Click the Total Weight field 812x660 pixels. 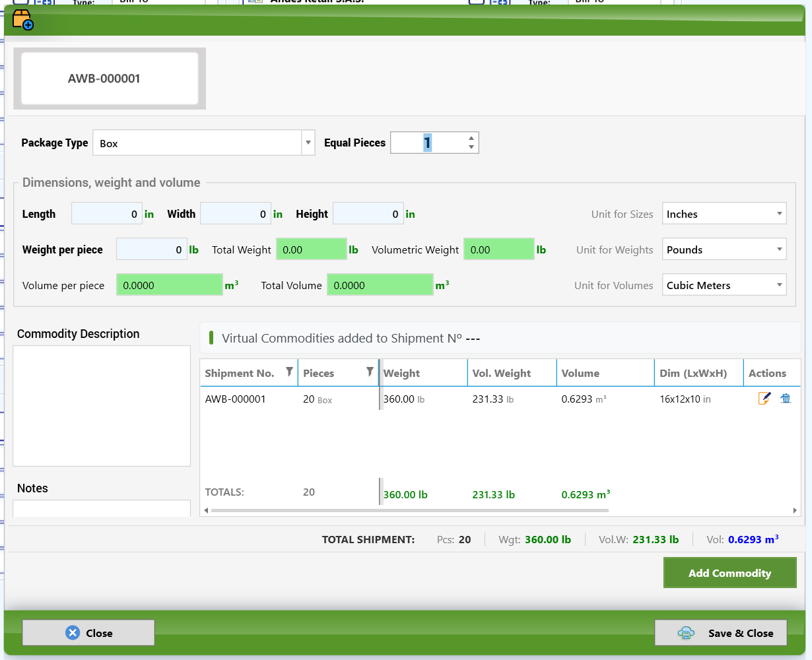312,249
